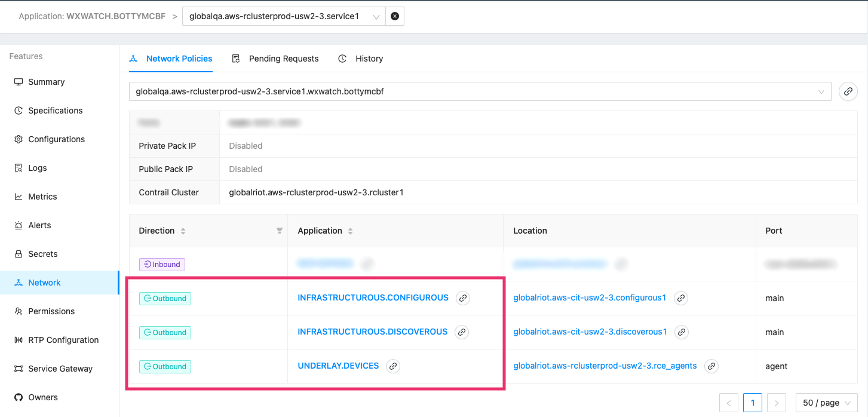Select page 1 in pagination

point(752,403)
